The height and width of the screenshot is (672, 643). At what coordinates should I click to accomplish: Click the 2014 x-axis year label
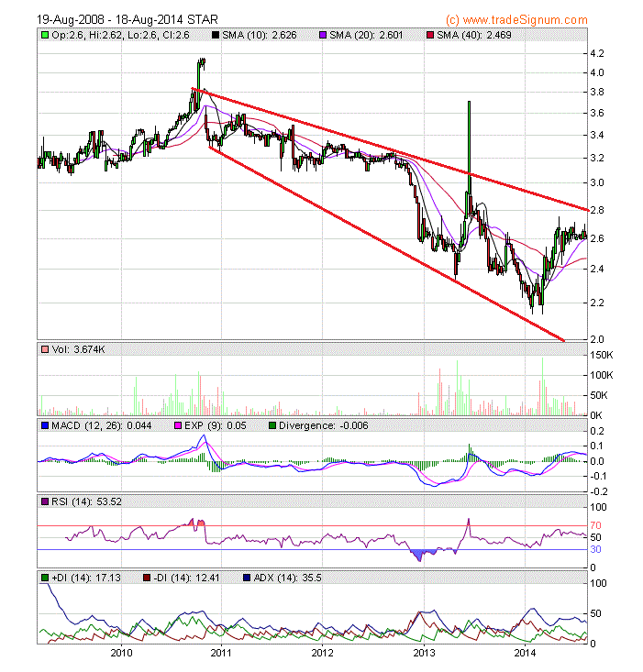click(525, 653)
